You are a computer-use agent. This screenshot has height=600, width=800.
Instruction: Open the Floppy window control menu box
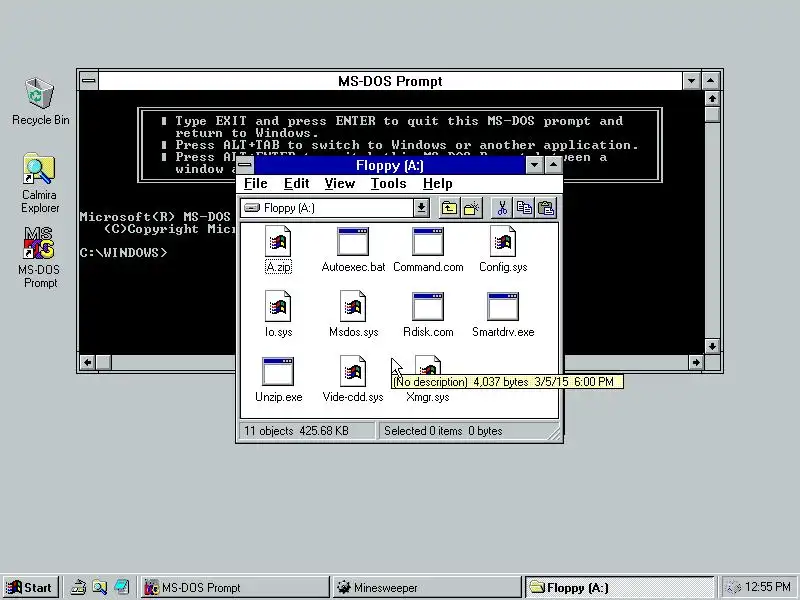point(245,165)
